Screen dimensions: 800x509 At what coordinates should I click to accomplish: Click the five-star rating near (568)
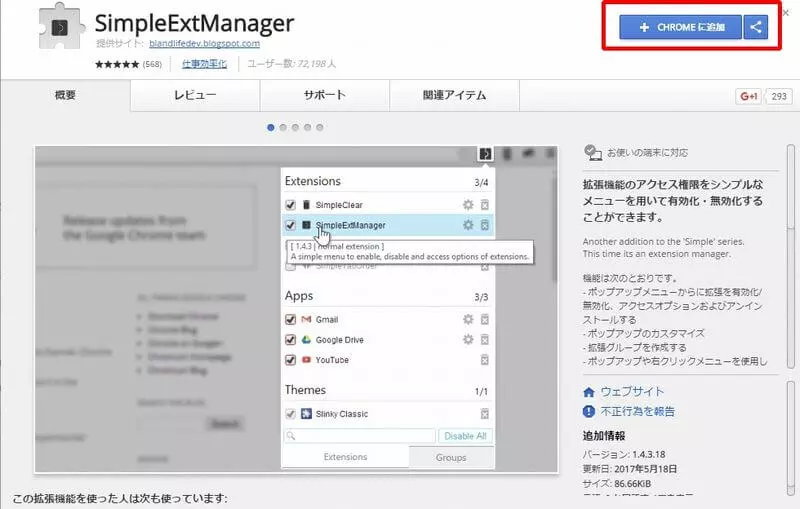tap(117, 64)
